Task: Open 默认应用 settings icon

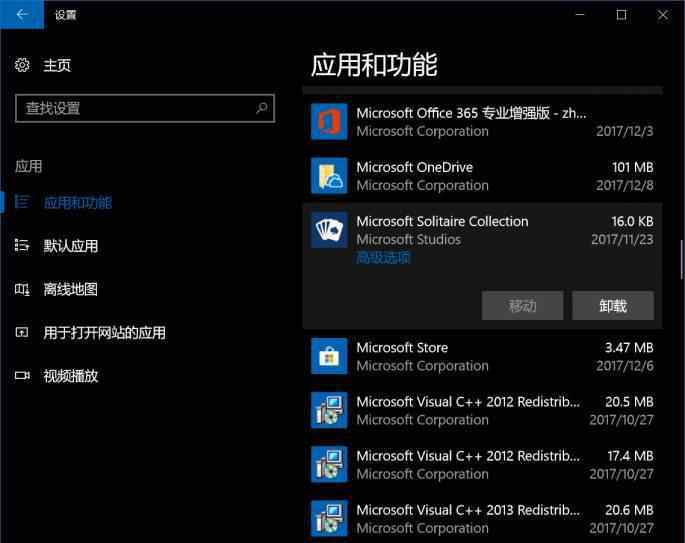Action: (22, 246)
